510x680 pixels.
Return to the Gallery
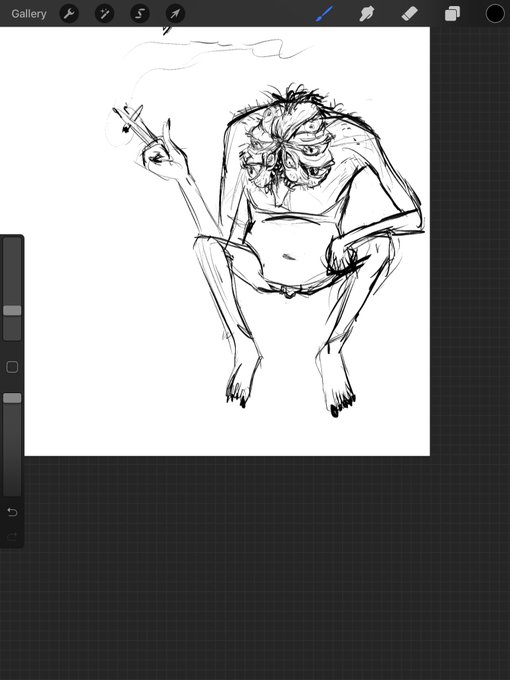29,14
